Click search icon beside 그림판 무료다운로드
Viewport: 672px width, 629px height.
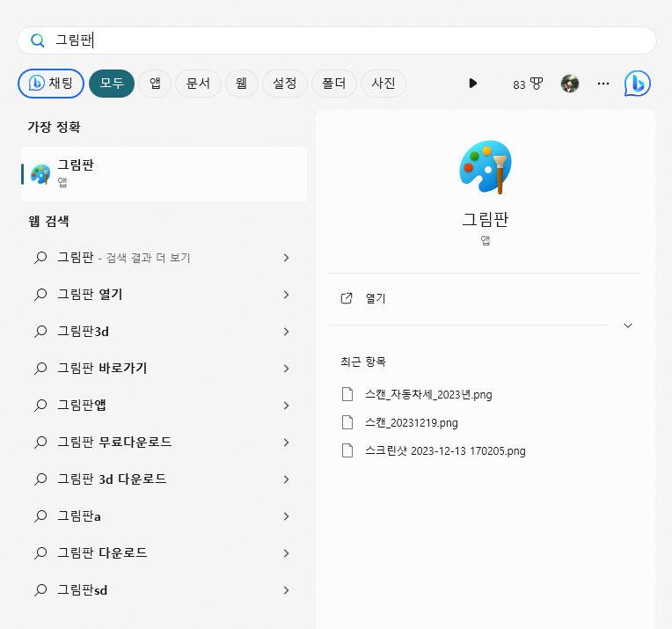(x=40, y=442)
